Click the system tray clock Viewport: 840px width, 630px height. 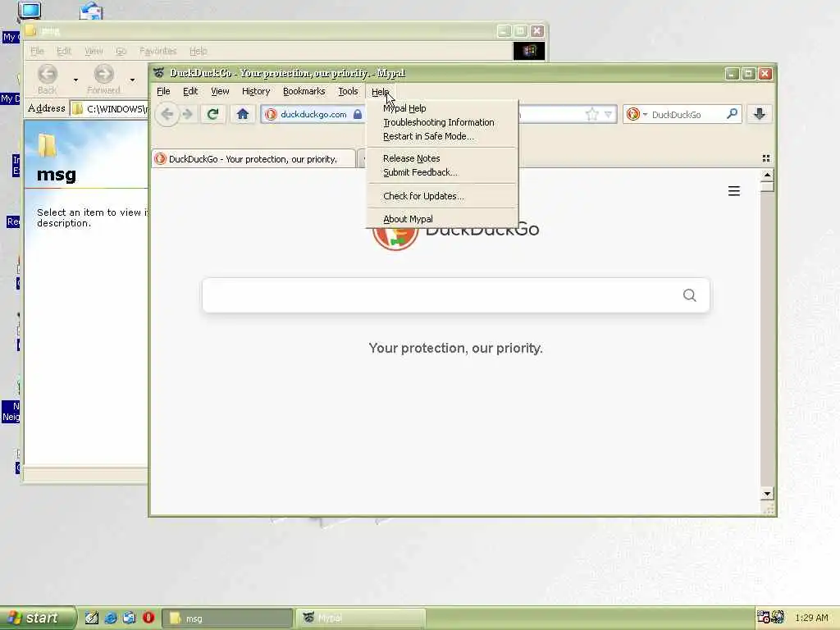click(x=811, y=618)
